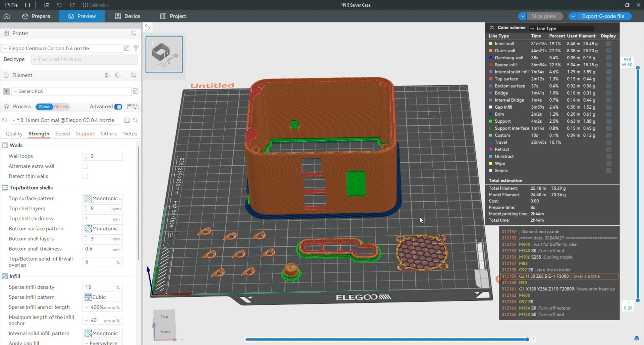Click the home icon in top bar
This screenshot has width=644, height=345.
tap(7, 16)
